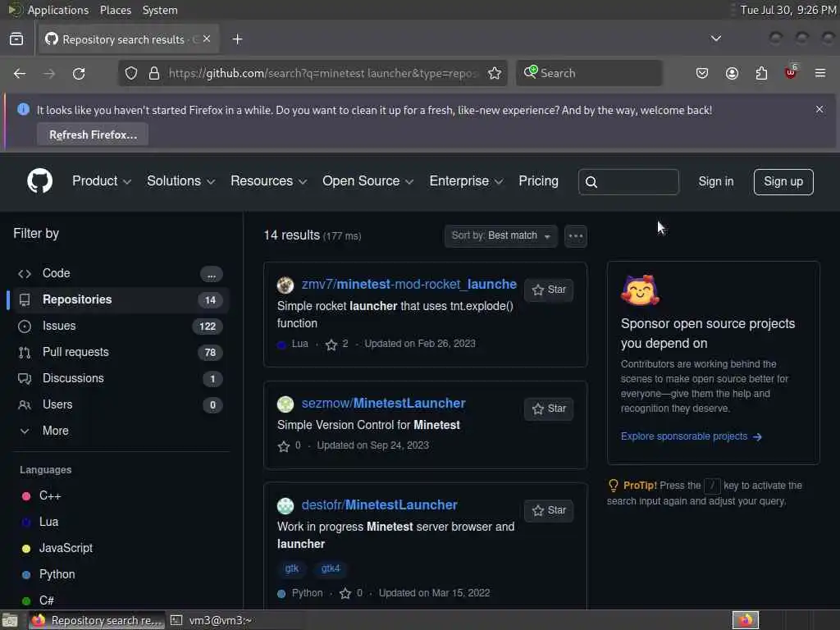Open destofr/MinetestLauncher repository link

point(379,505)
